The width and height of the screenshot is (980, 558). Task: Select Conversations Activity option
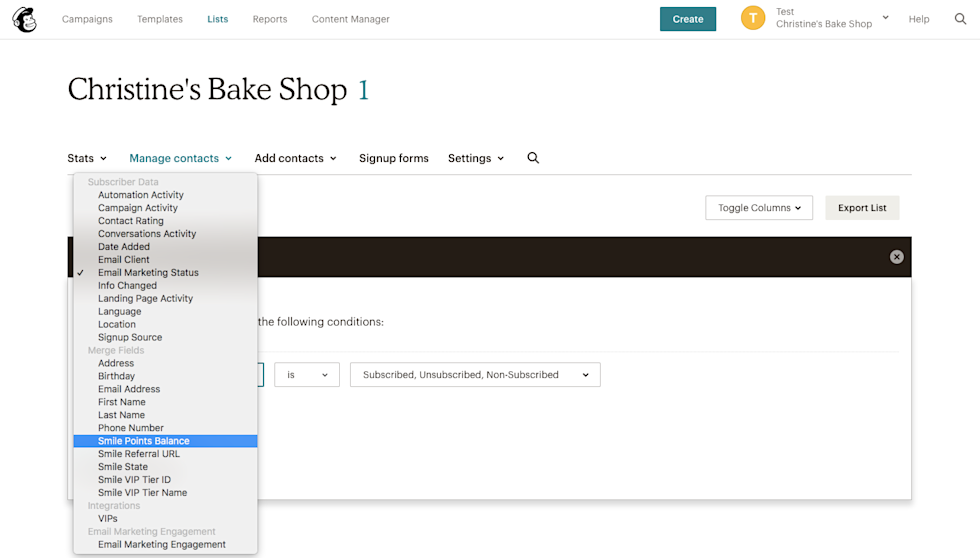pyautogui.click(x=165, y=234)
